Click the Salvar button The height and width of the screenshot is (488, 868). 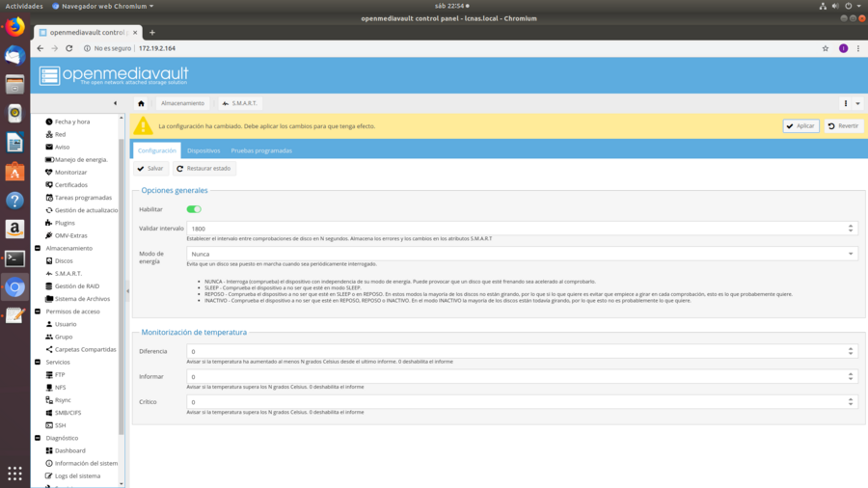tap(150, 169)
